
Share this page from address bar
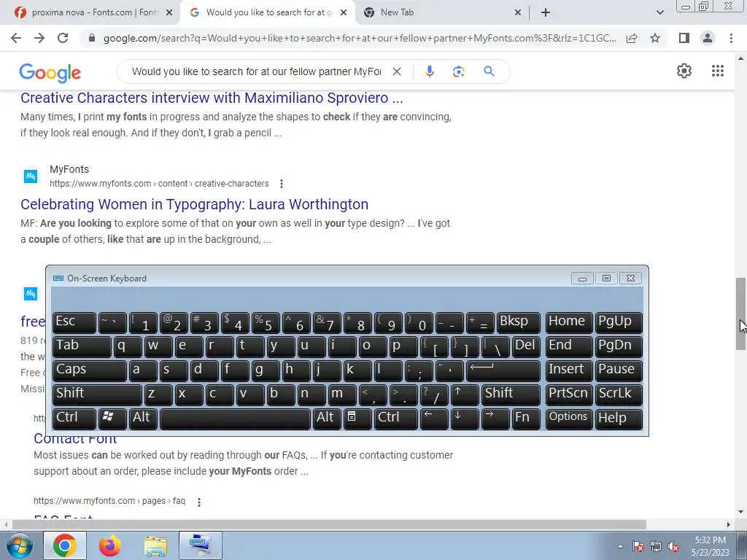click(632, 38)
